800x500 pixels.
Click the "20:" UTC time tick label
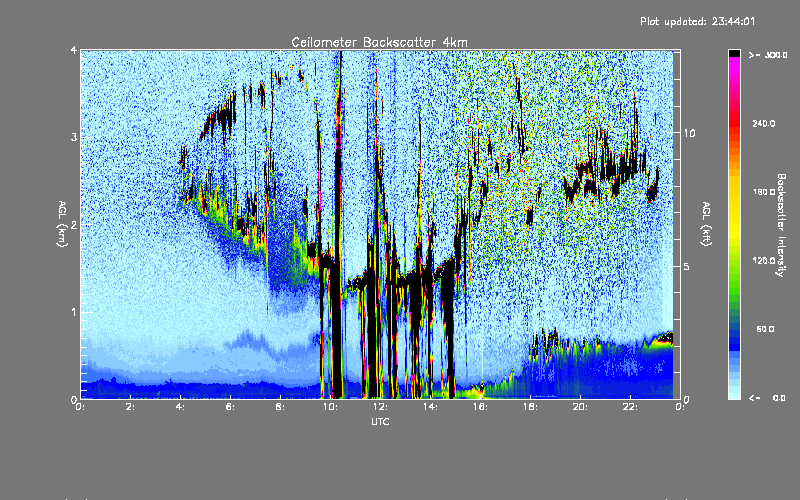[x=580, y=407]
